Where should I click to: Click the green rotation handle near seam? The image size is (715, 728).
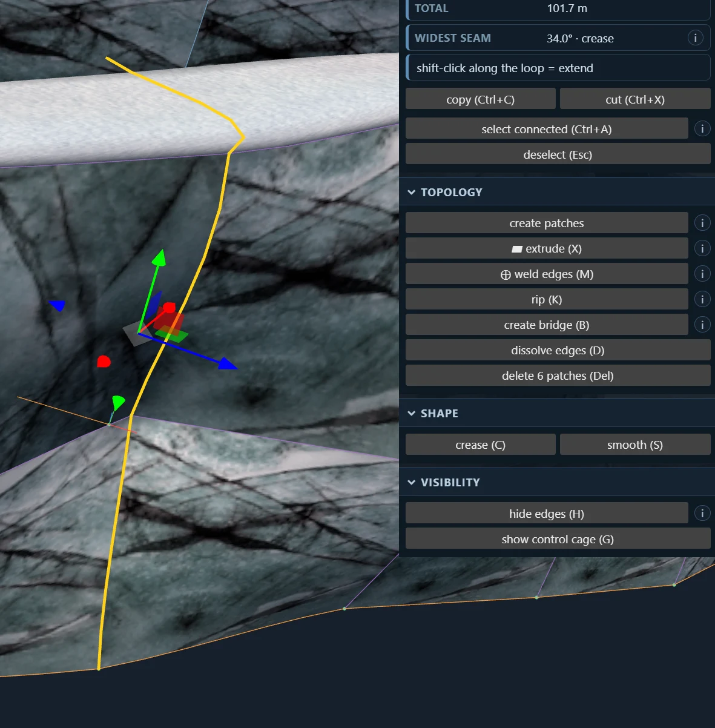coord(118,402)
